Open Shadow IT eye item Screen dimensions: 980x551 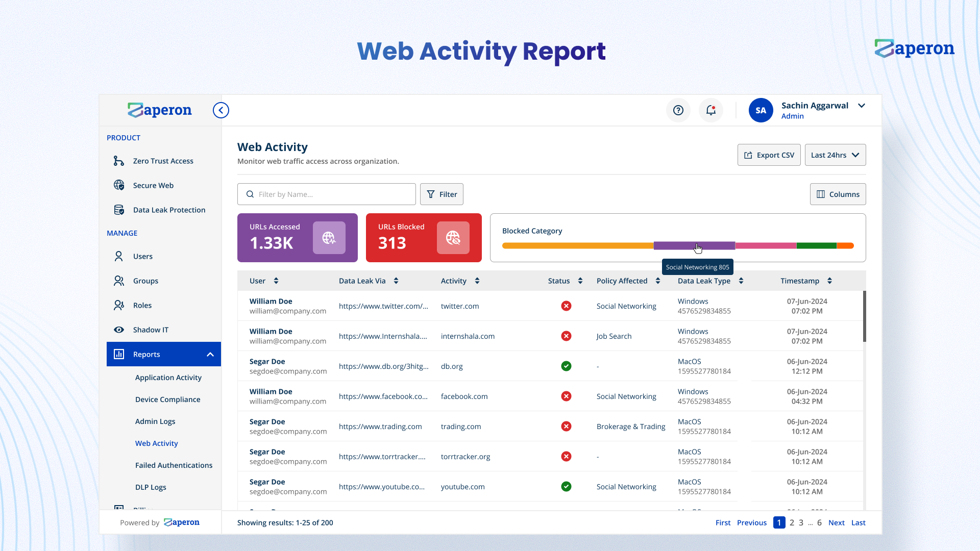click(151, 330)
